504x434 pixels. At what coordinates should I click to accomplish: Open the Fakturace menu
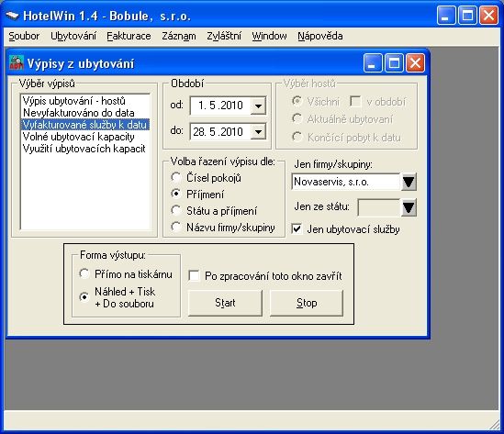129,36
